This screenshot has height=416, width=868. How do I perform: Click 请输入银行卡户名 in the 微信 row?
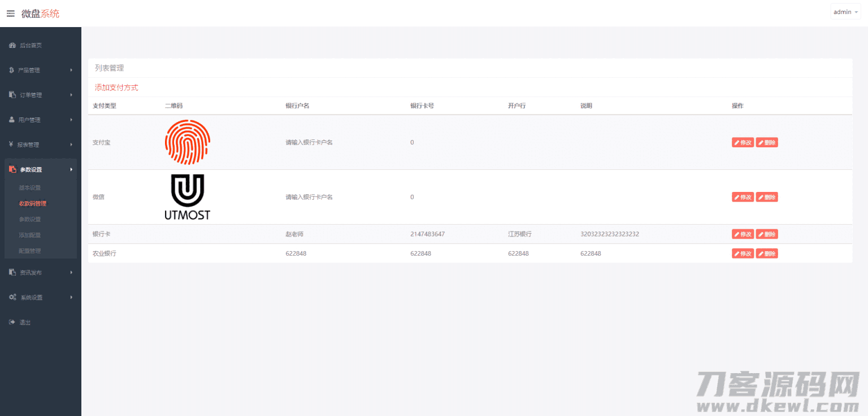pyautogui.click(x=309, y=197)
